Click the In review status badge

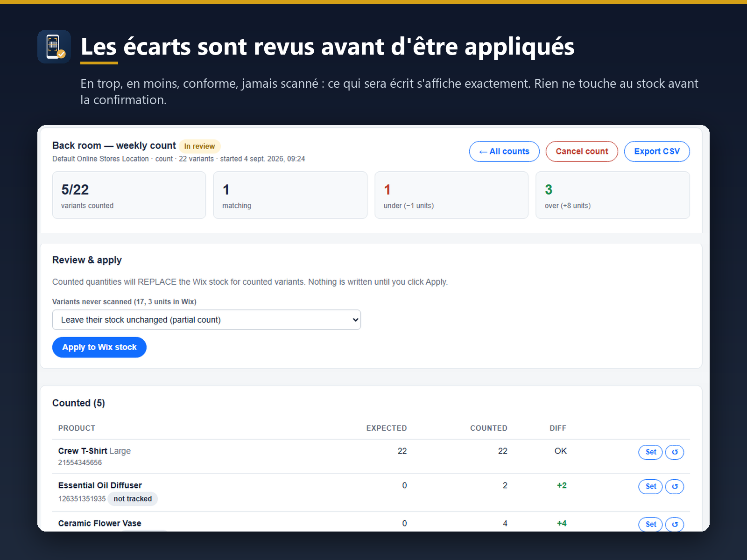(x=199, y=146)
